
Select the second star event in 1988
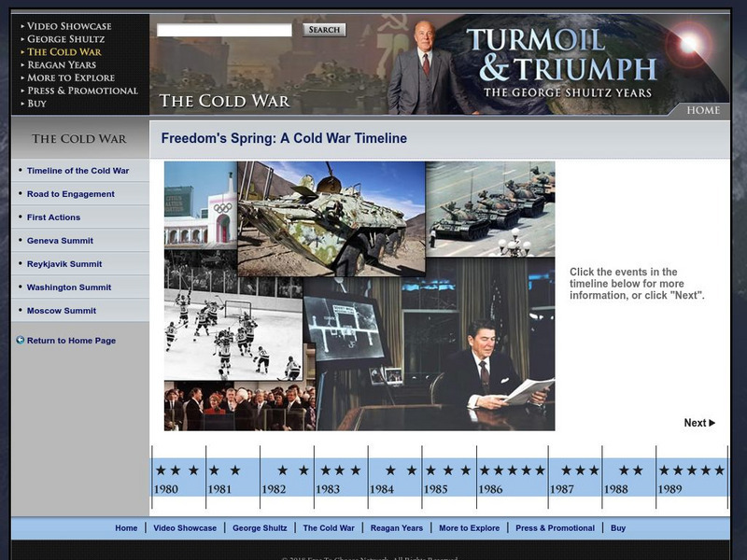(x=638, y=470)
